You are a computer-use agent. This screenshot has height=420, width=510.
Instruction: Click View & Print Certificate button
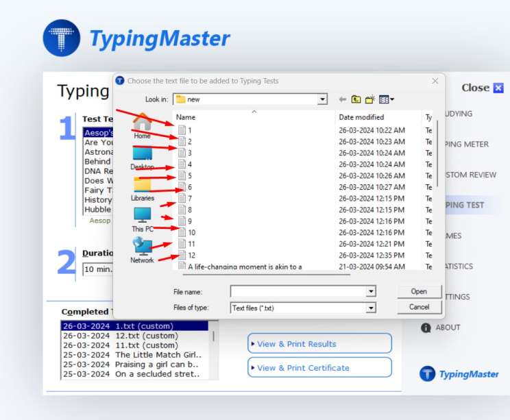coord(319,367)
